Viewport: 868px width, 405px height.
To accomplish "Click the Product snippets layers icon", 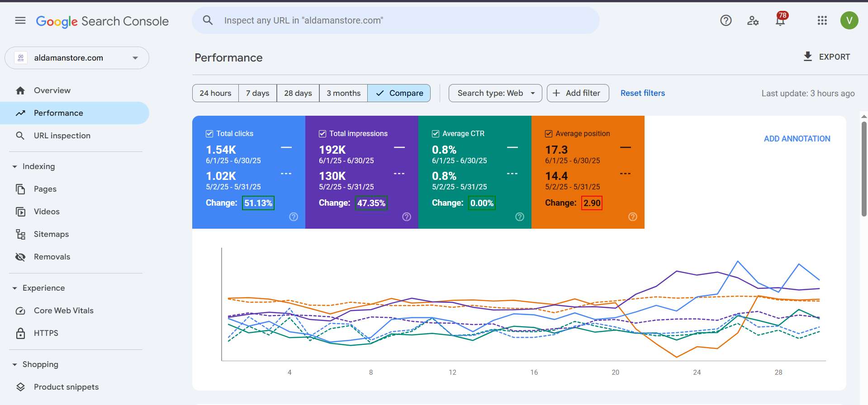I will pos(20,387).
